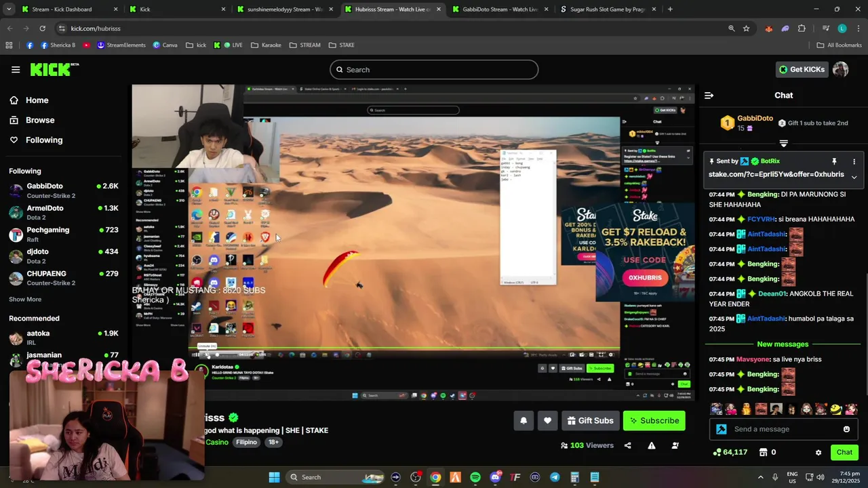Viewport: 868px width, 488px height.
Task: Focus the Kick search box
Action: tap(434, 70)
